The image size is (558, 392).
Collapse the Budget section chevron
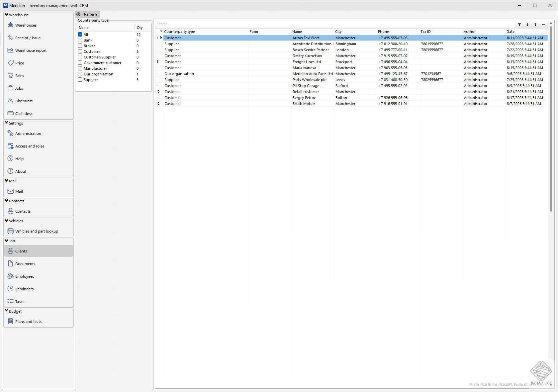[x=6, y=311]
